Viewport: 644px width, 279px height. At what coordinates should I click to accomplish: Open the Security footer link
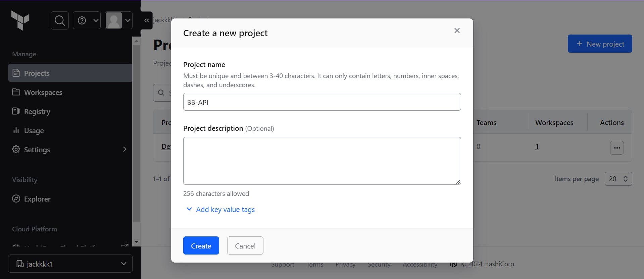(x=379, y=264)
